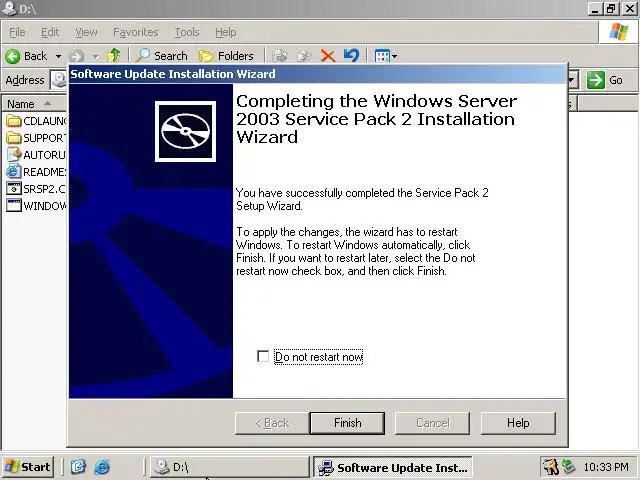Restore down the D:\ Explorer window
Image resolution: width=640 pixels, height=480 pixels.
[x=612, y=8]
